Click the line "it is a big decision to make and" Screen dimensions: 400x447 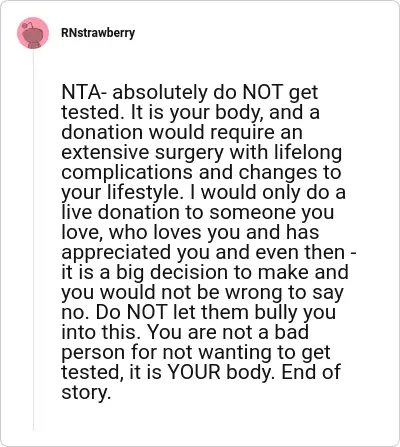(205, 272)
